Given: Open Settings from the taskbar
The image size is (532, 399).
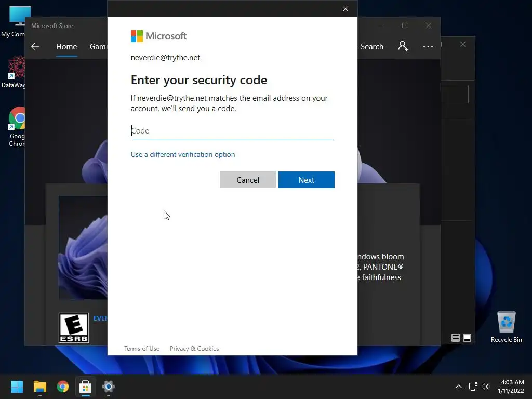Looking at the screenshot, I should 109,387.
